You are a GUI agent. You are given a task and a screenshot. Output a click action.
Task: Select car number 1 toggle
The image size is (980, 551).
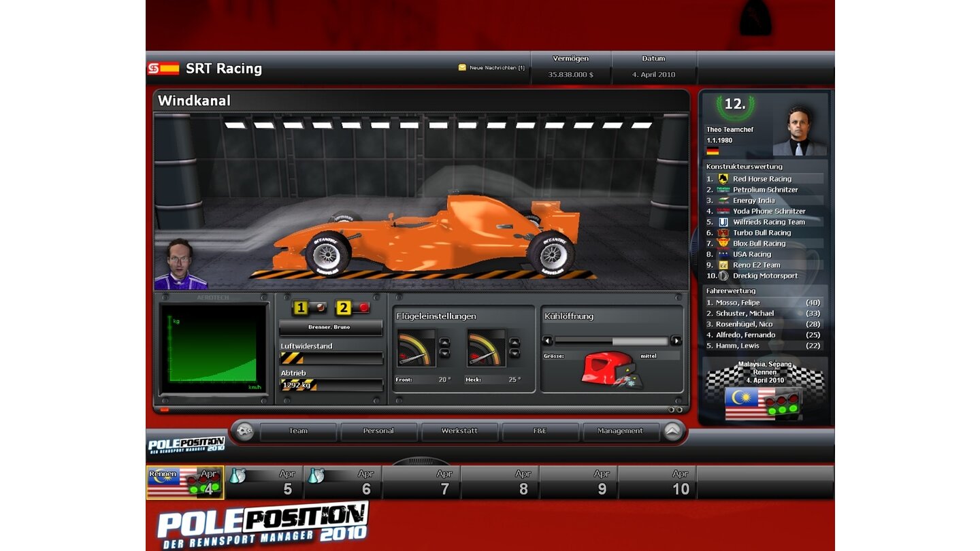tap(310, 308)
